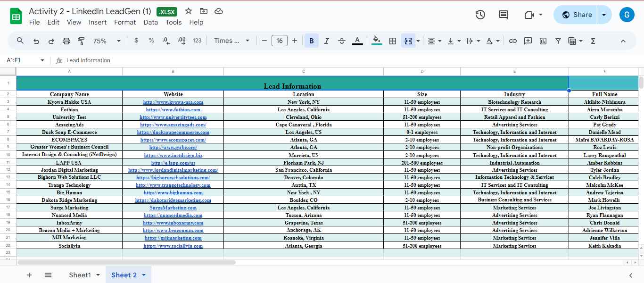Increase decimal places
Screen dimensions: 644x283
[182, 41]
